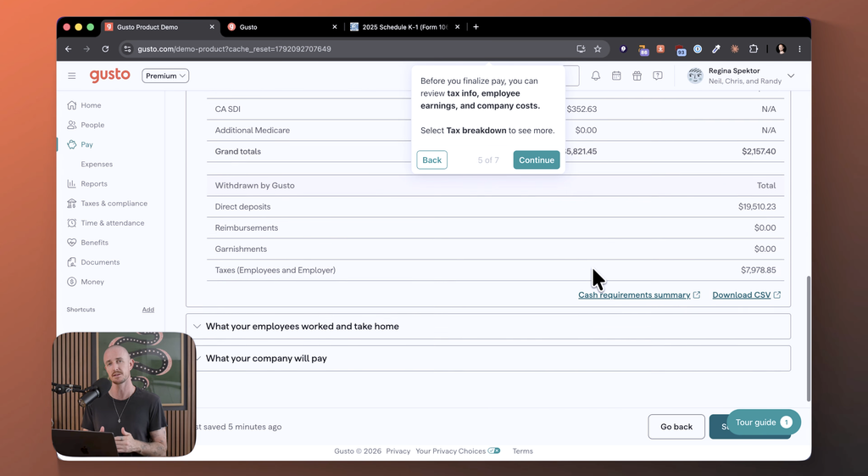868x476 pixels.
Task: Click the page vertical scrollbar
Action: click(808, 338)
